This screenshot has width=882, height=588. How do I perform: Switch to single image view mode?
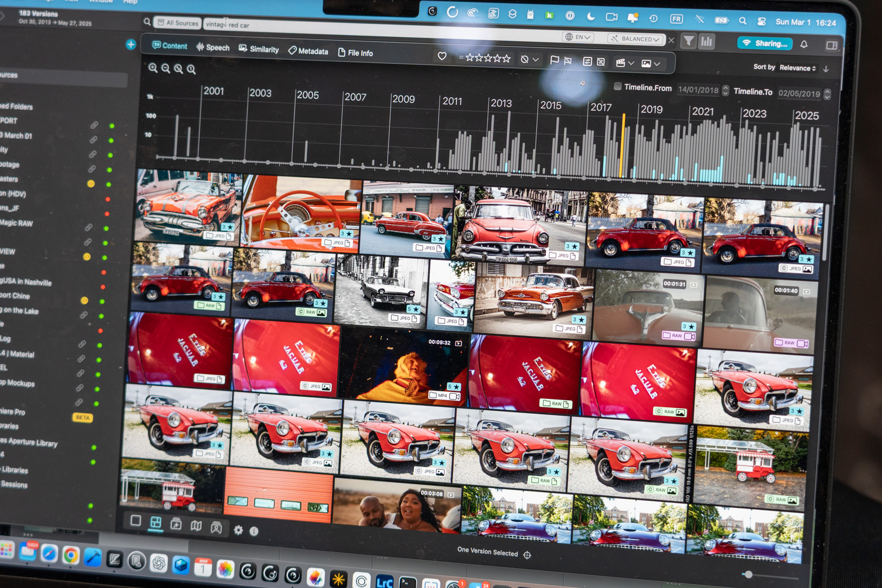(x=136, y=520)
